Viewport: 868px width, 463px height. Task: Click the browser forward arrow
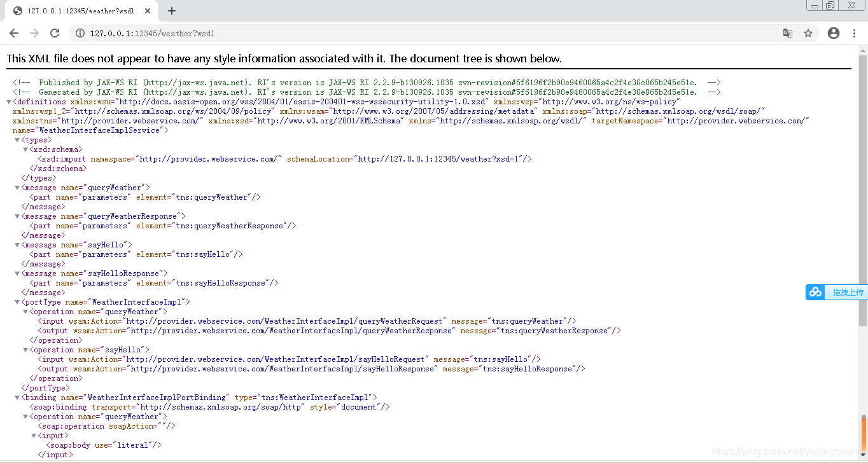pyautogui.click(x=34, y=33)
